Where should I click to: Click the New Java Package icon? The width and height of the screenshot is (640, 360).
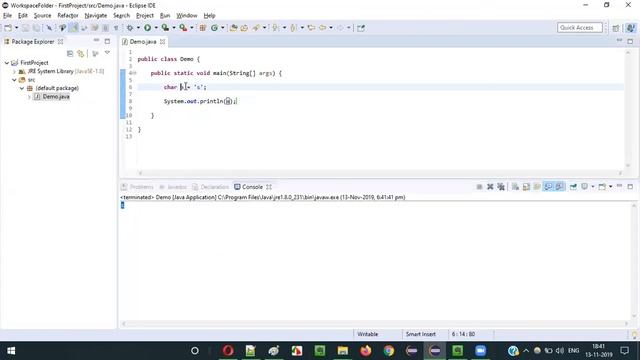pos(202,28)
